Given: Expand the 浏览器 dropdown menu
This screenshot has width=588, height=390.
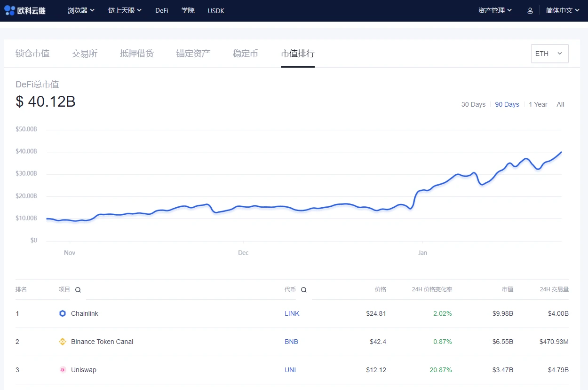Looking at the screenshot, I should 81,10.
